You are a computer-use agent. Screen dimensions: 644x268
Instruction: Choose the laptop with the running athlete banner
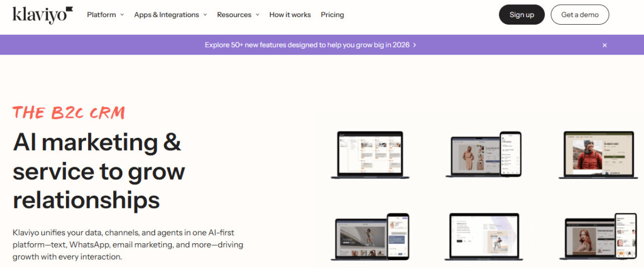click(x=362, y=239)
